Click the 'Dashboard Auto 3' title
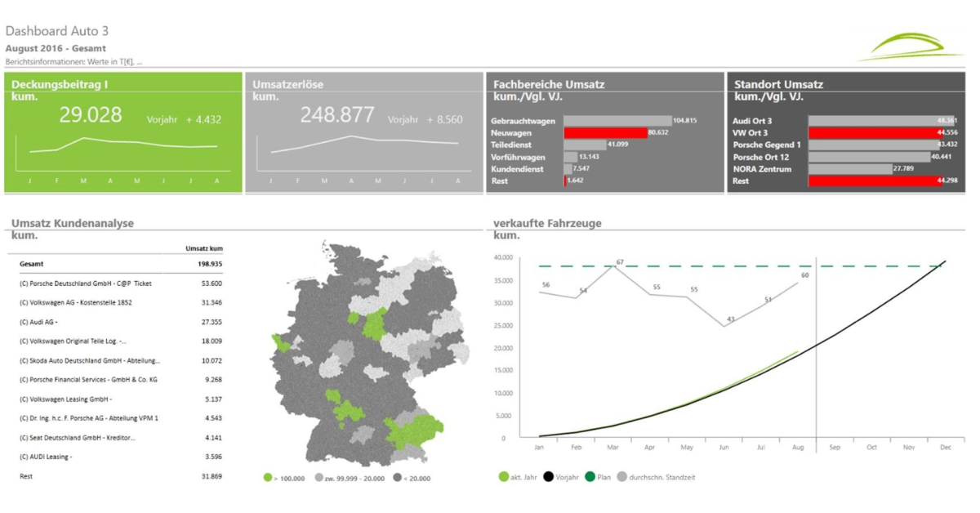 [57, 31]
